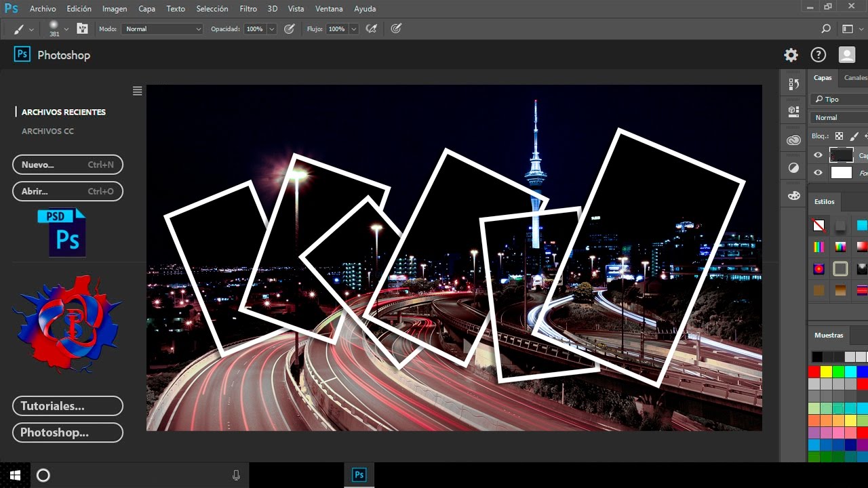Click the Abrir... button
The height and width of the screenshot is (488, 868).
68,191
